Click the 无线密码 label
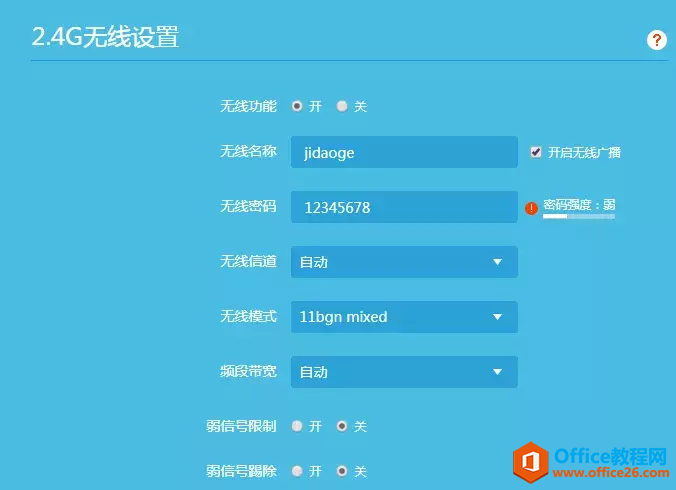This screenshot has height=490, width=676. tap(248, 206)
